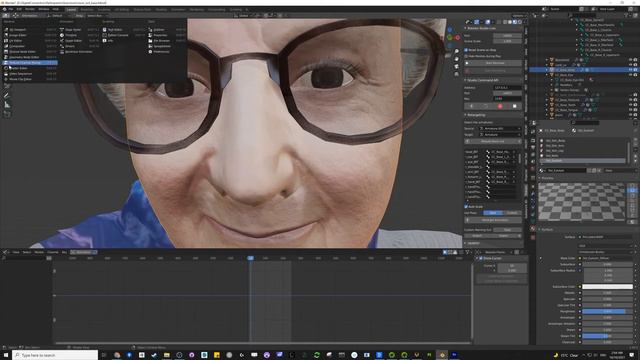Click the Nonlinear Animation editor icon
This screenshot has width=640, height=360.
(62, 52)
